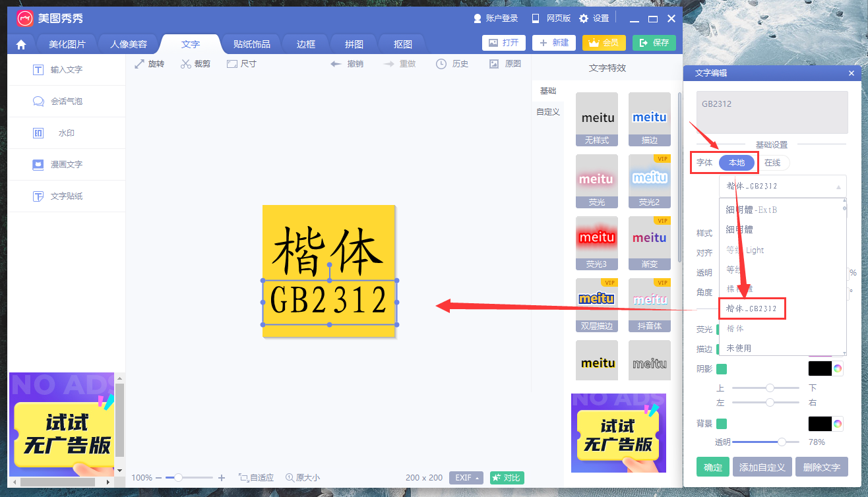Select the 裁剪 crop tool
This screenshot has width=868, height=497.
pyautogui.click(x=195, y=64)
